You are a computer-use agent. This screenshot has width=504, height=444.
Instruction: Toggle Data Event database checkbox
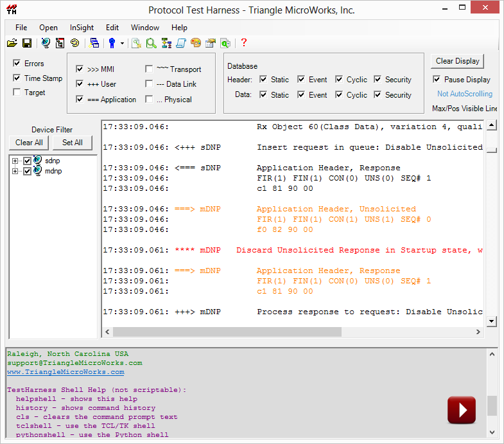click(301, 94)
